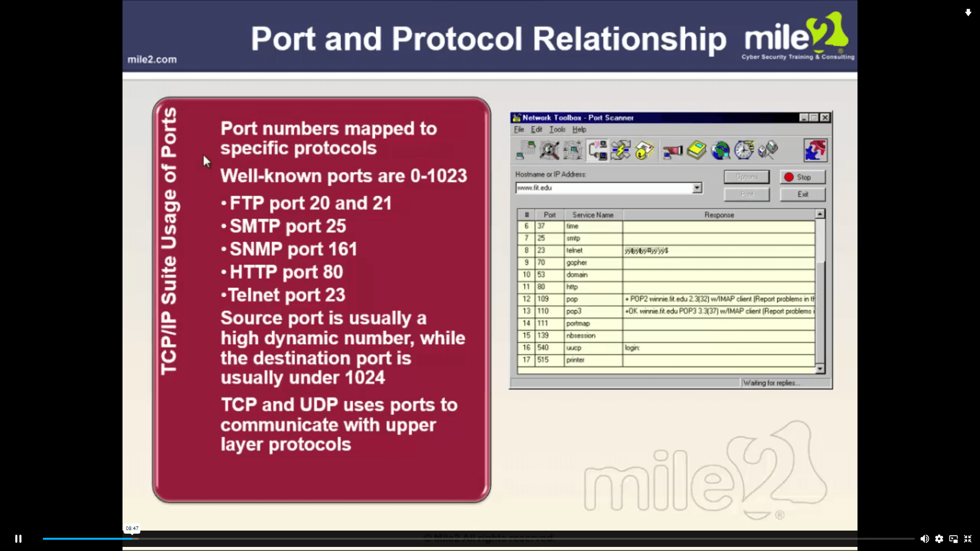Click the mail envelope toolbar icon

coord(645,151)
